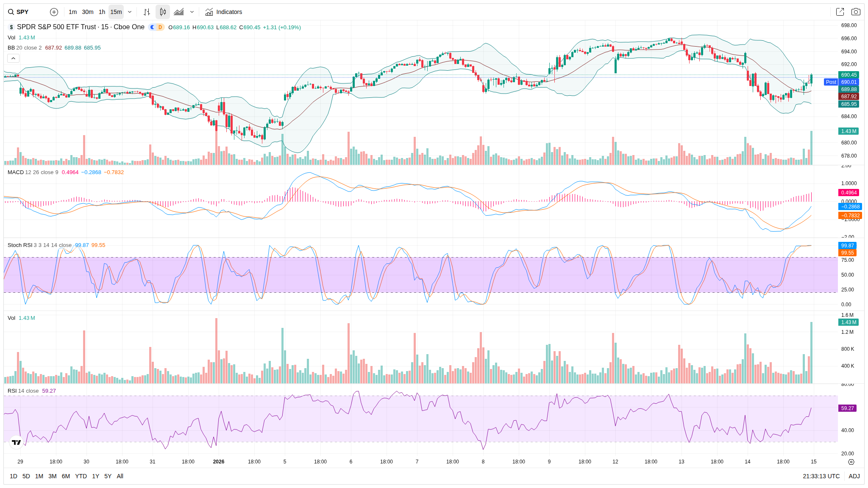
Task: Toggle the ADJ adjusted data option
Action: (x=854, y=476)
